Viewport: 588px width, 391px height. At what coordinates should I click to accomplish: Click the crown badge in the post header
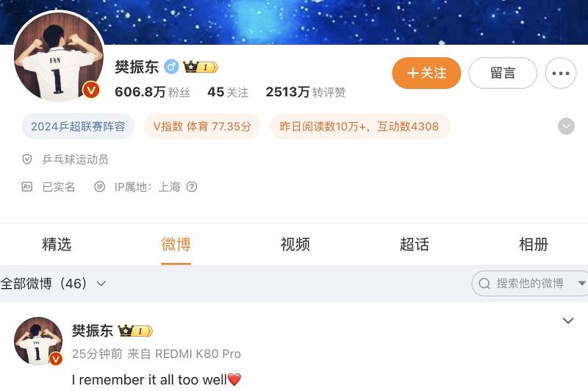[x=135, y=331]
